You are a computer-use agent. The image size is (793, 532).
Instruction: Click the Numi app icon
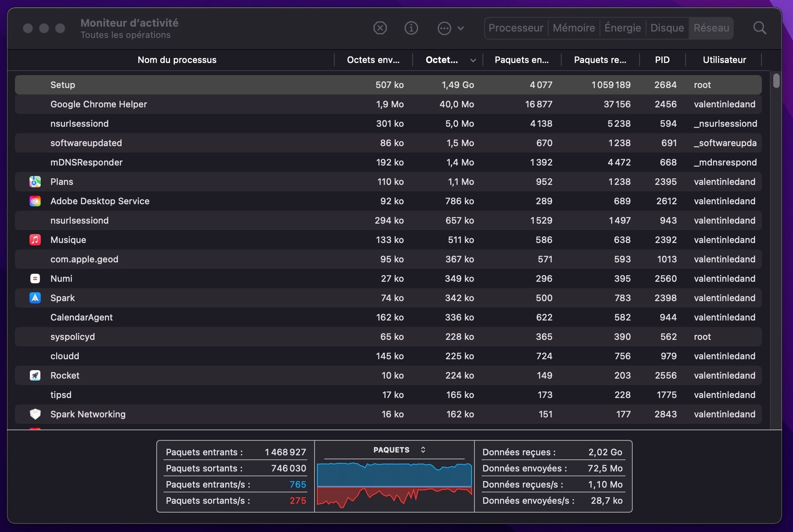pos(35,279)
